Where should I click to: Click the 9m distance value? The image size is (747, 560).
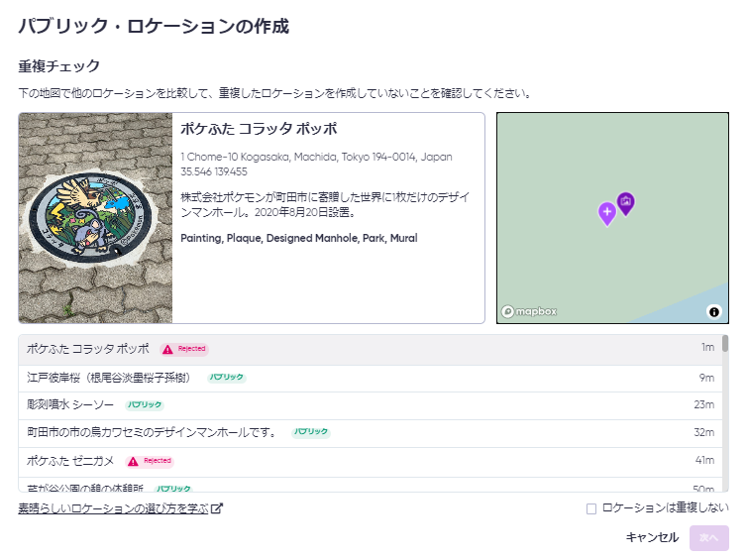pos(706,378)
